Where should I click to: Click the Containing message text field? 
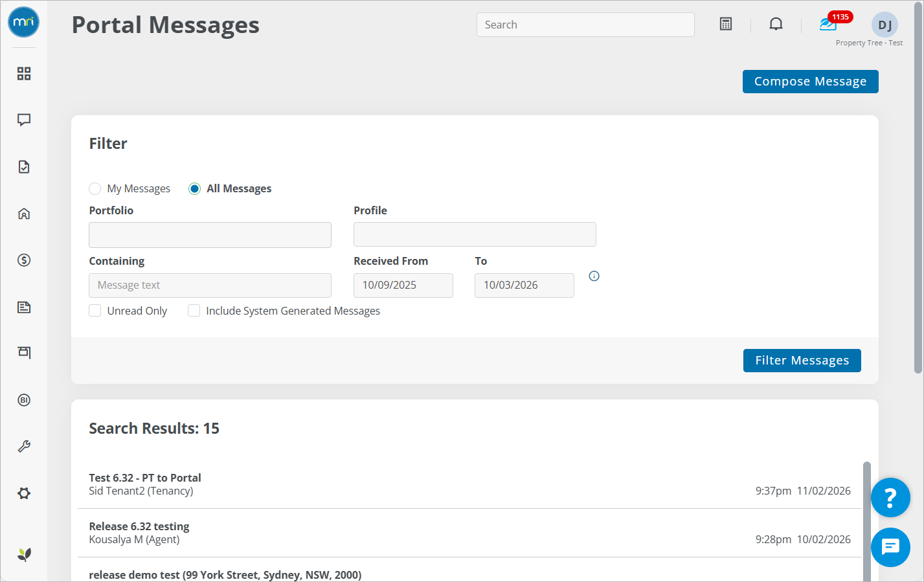tap(210, 285)
